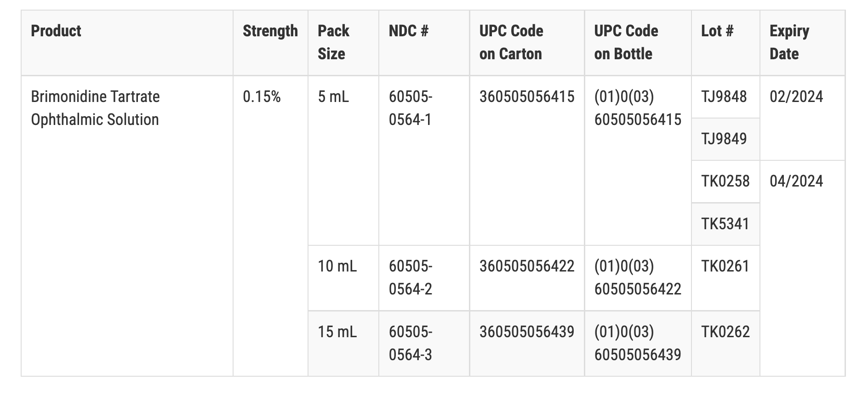Click the UPC Code on Bottle header
Image resolution: width=868 pixels, height=396 pixels.
point(626,42)
